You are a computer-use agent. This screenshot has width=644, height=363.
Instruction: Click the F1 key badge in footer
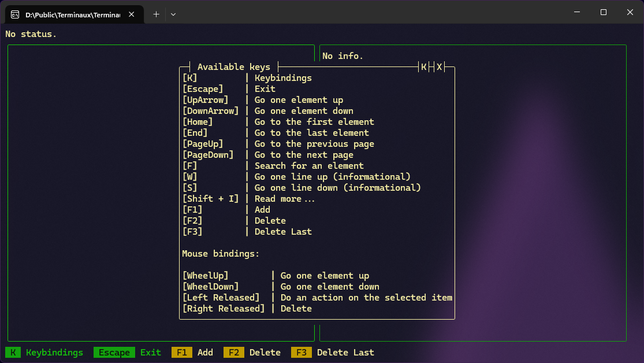pyautogui.click(x=181, y=353)
